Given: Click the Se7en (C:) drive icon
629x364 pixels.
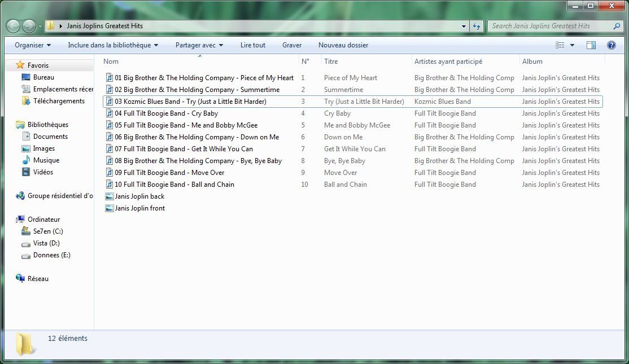Looking at the screenshot, I should tap(26, 231).
